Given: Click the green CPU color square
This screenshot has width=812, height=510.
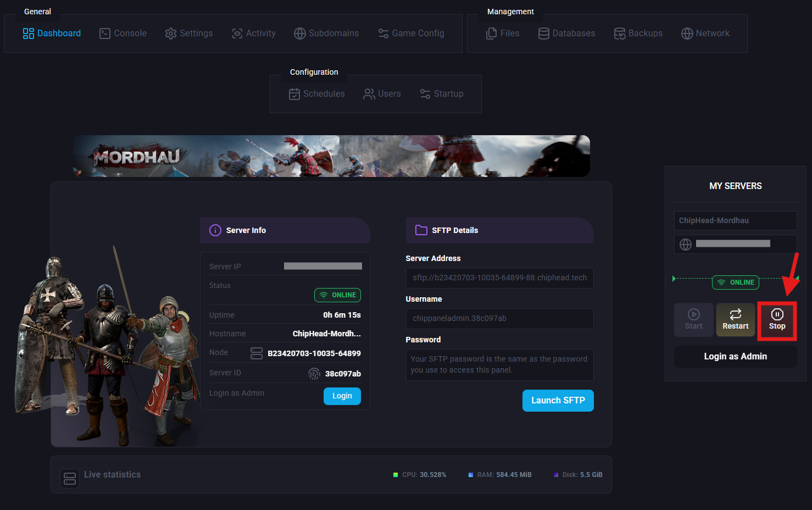Looking at the screenshot, I should click(396, 475).
